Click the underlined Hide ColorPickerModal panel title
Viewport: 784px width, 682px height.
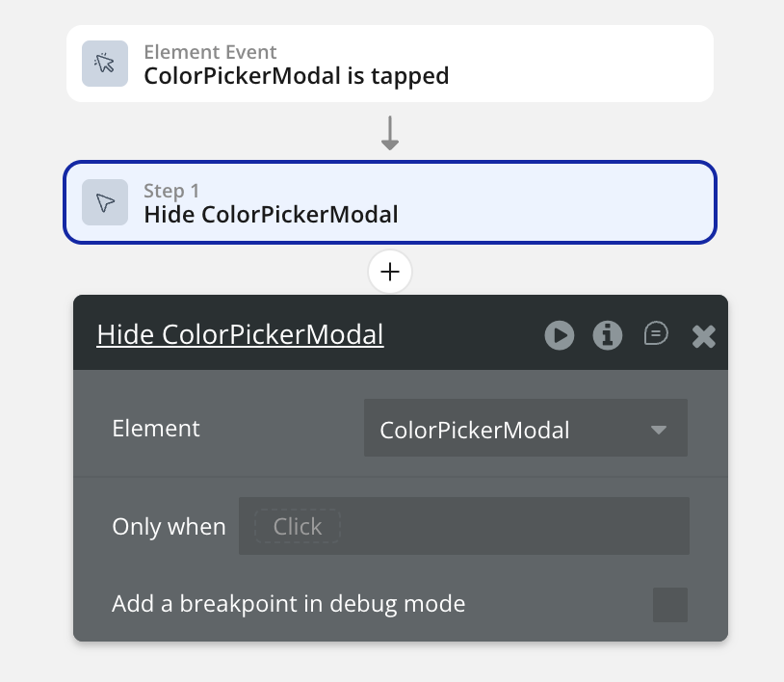[241, 334]
